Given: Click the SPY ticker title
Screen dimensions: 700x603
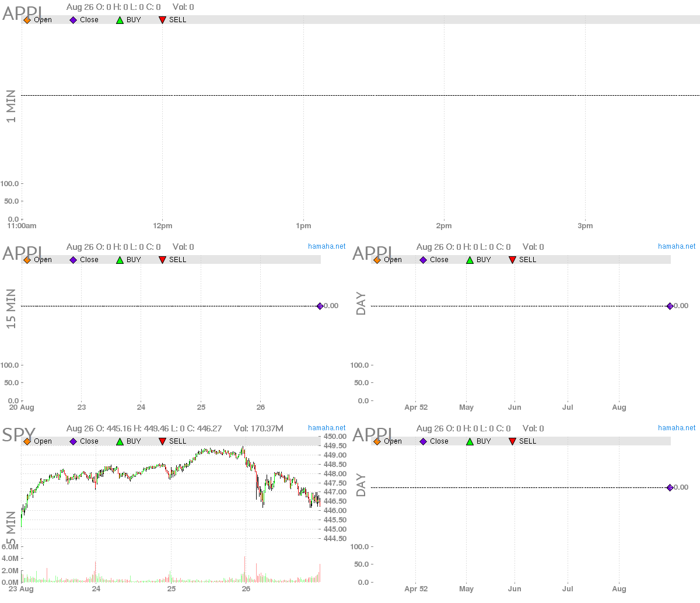Looking at the screenshot, I should tap(19, 435).
